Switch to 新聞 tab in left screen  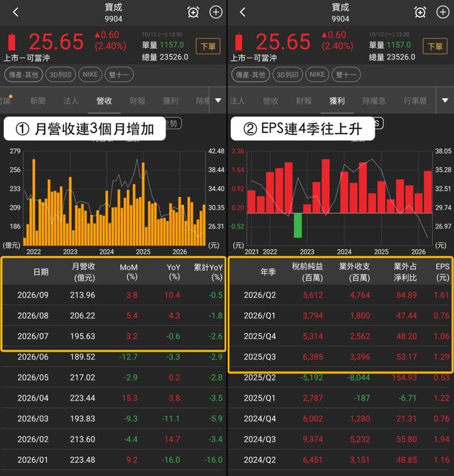coord(38,100)
